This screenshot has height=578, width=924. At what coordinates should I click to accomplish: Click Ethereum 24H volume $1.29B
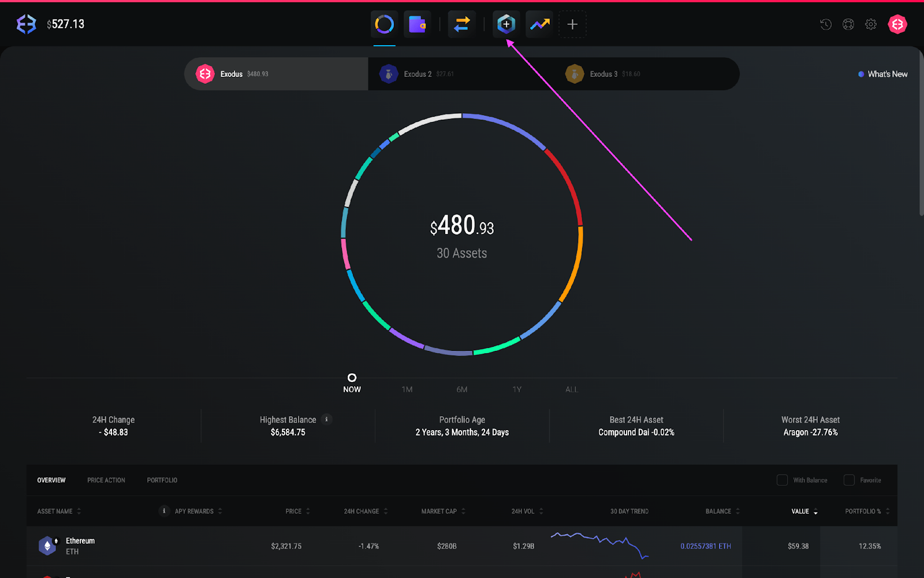pyautogui.click(x=524, y=546)
